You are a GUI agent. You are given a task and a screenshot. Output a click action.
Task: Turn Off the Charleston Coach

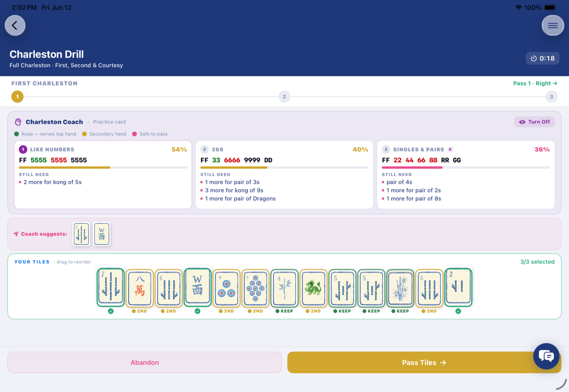[x=534, y=122]
